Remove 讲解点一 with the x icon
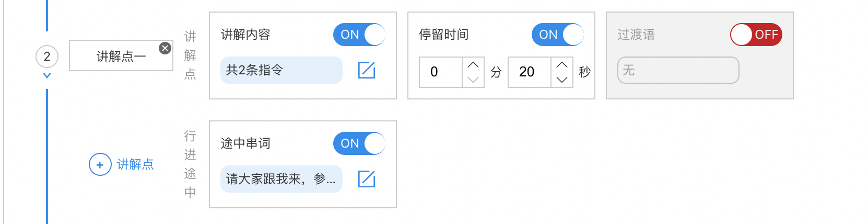 point(165,48)
